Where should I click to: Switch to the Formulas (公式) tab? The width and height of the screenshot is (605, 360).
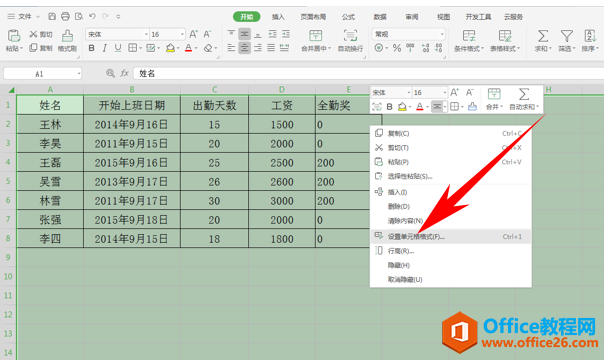(x=348, y=17)
